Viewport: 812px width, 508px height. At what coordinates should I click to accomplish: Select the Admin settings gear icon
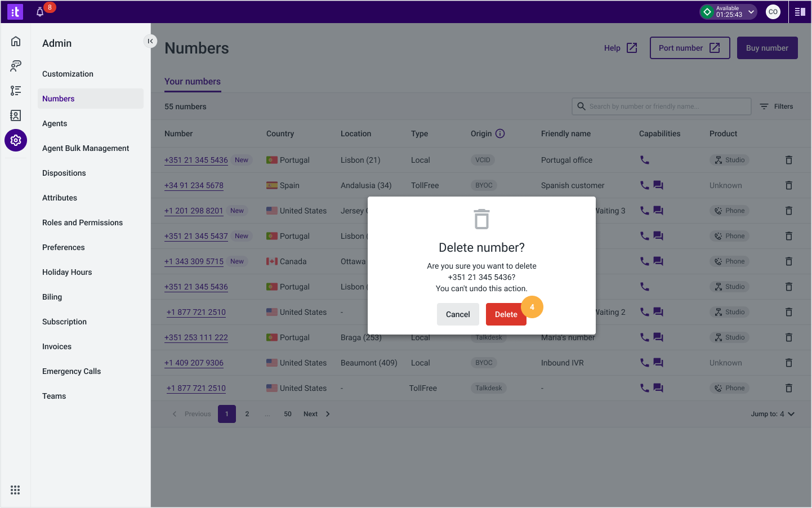coord(15,140)
